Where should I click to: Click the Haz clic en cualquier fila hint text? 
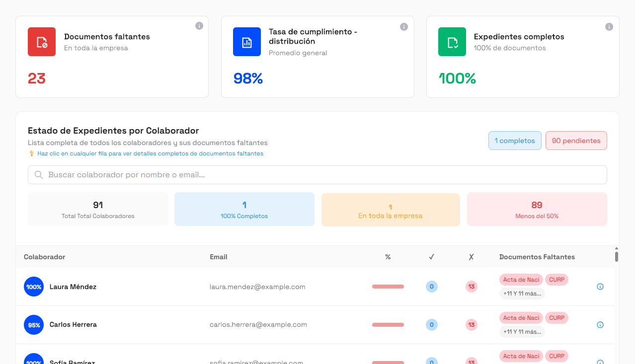[150, 153]
